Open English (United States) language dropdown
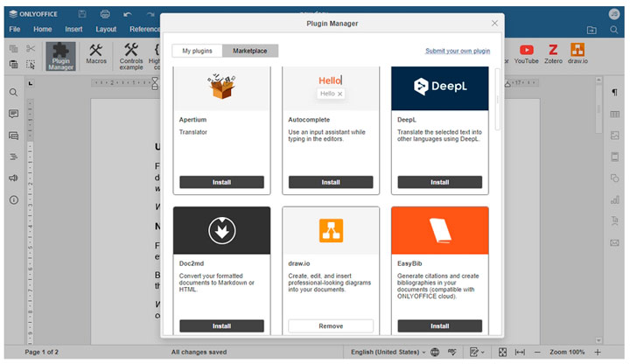 pos(388,352)
